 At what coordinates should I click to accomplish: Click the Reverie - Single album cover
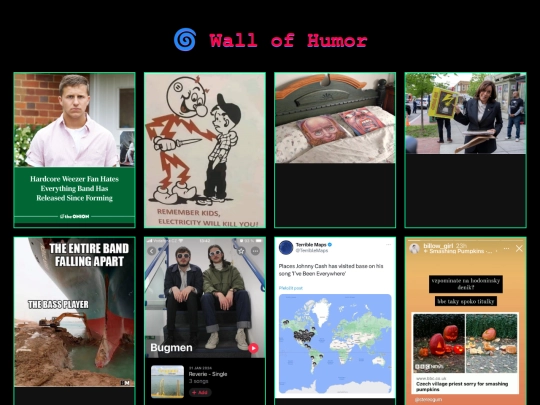click(x=167, y=382)
